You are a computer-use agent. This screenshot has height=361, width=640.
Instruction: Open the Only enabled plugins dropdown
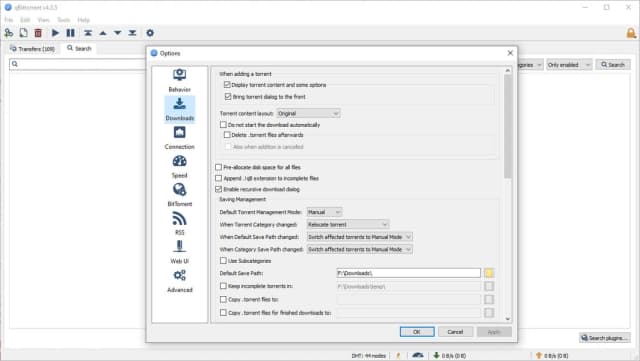pyautogui.click(x=569, y=65)
